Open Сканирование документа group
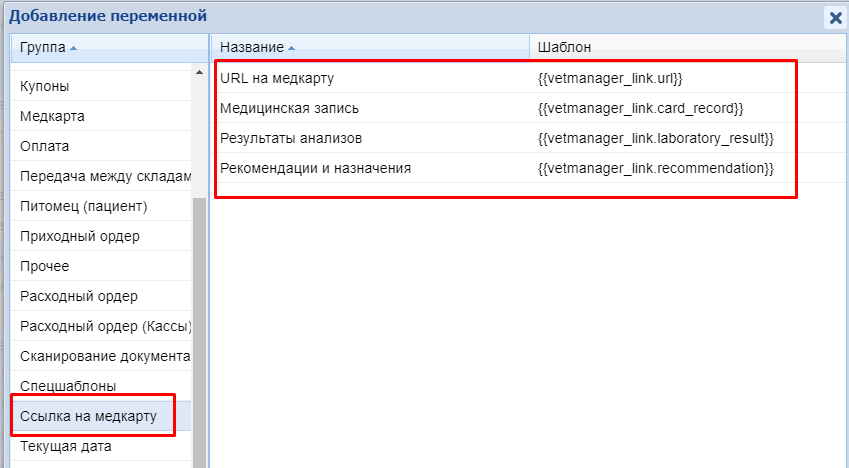849x468 pixels. (x=104, y=356)
